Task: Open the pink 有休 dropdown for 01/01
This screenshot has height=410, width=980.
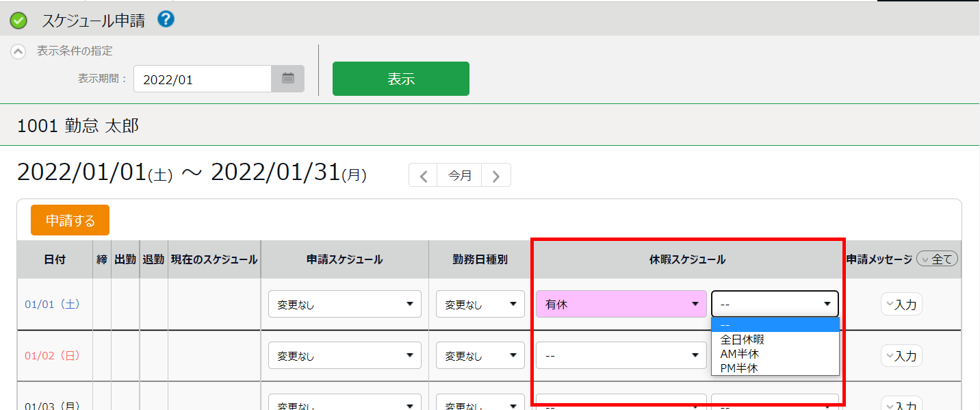Action: point(621,304)
